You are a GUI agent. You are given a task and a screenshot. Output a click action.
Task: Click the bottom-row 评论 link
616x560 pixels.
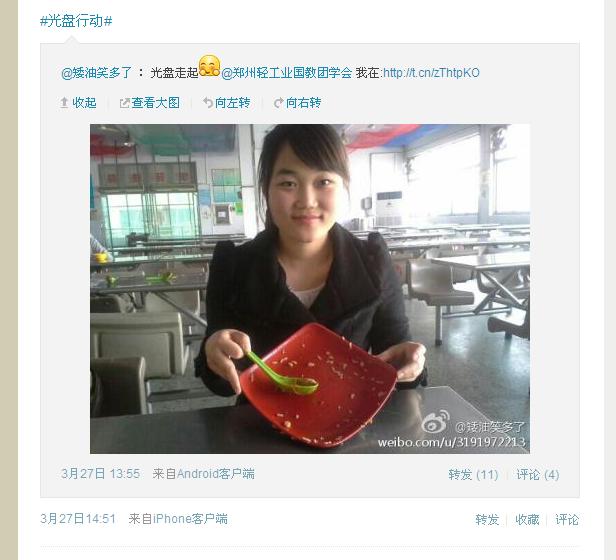tap(567, 520)
